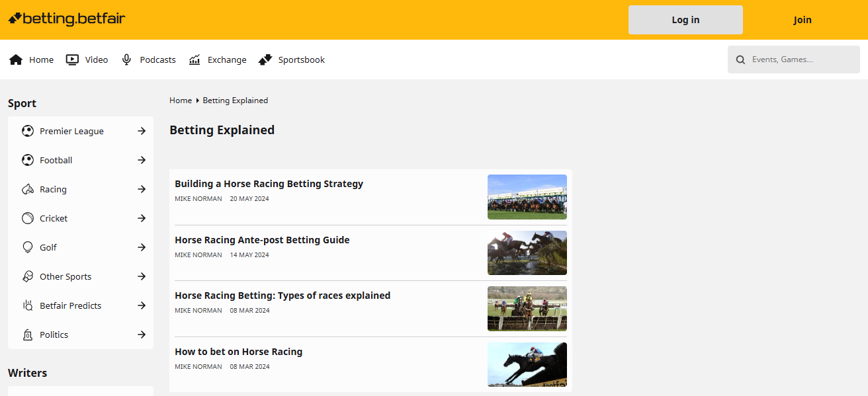Expand Other Sports arrow
The height and width of the screenshot is (396, 868).
tap(142, 276)
